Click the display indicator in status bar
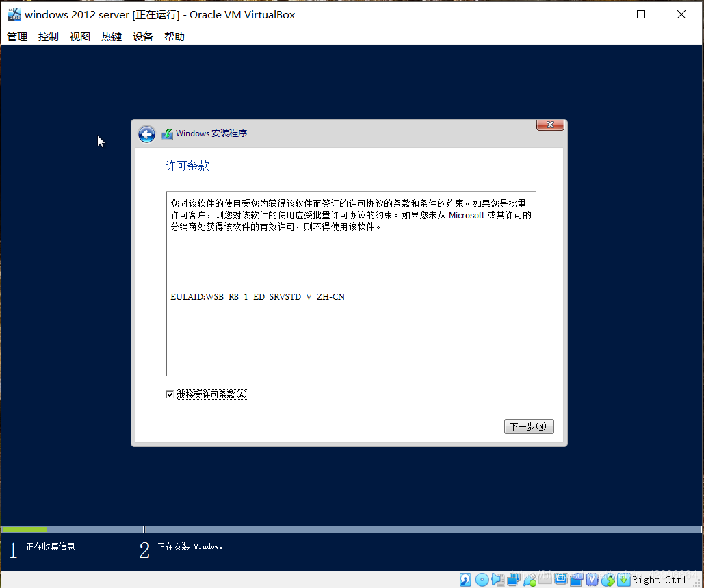 pos(561,578)
